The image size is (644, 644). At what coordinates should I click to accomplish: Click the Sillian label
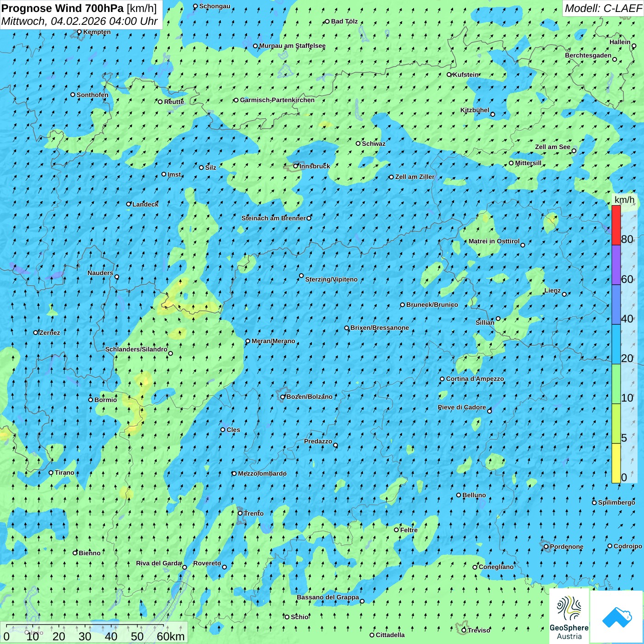(485, 322)
